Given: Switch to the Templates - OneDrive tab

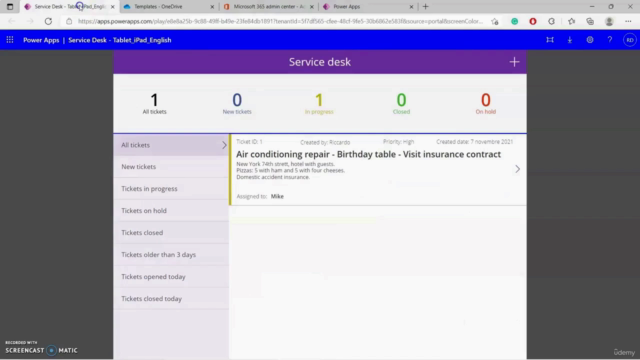Looking at the screenshot, I should 169,7.
